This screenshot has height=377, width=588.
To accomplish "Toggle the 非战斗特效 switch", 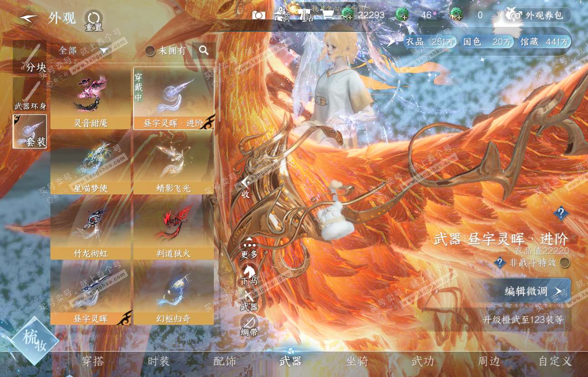I will [564, 263].
